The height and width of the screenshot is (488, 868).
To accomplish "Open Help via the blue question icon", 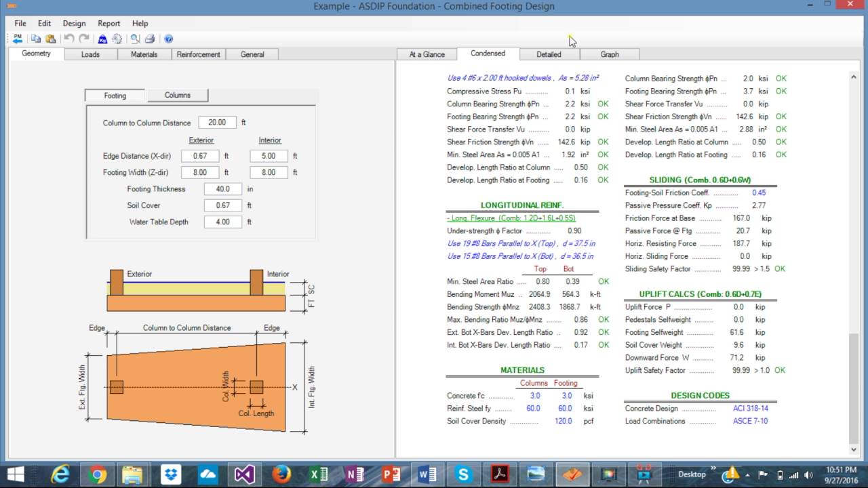I will pyautogui.click(x=168, y=39).
